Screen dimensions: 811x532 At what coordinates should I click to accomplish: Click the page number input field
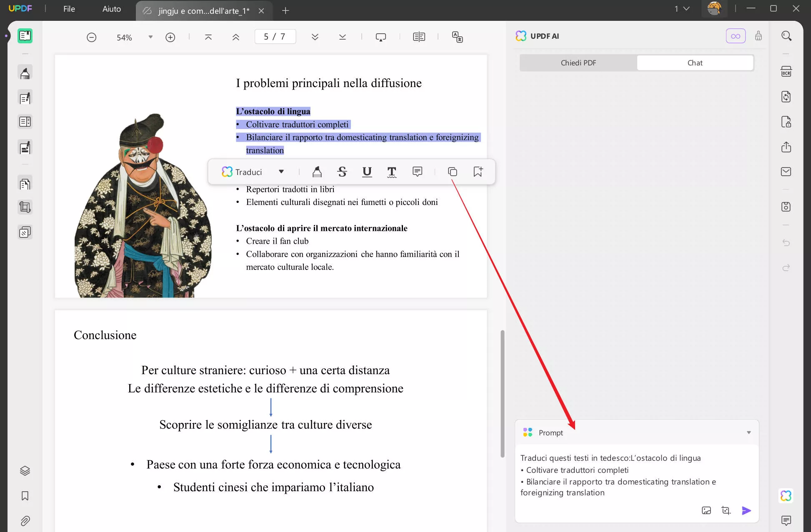(x=275, y=37)
